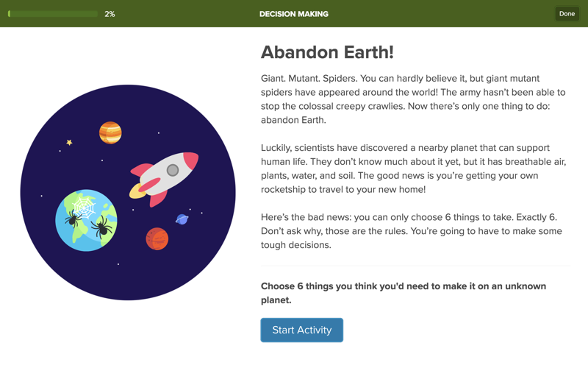Click the Start Activity button
The height and width of the screenshot is (368, 588).
[302, 330]
